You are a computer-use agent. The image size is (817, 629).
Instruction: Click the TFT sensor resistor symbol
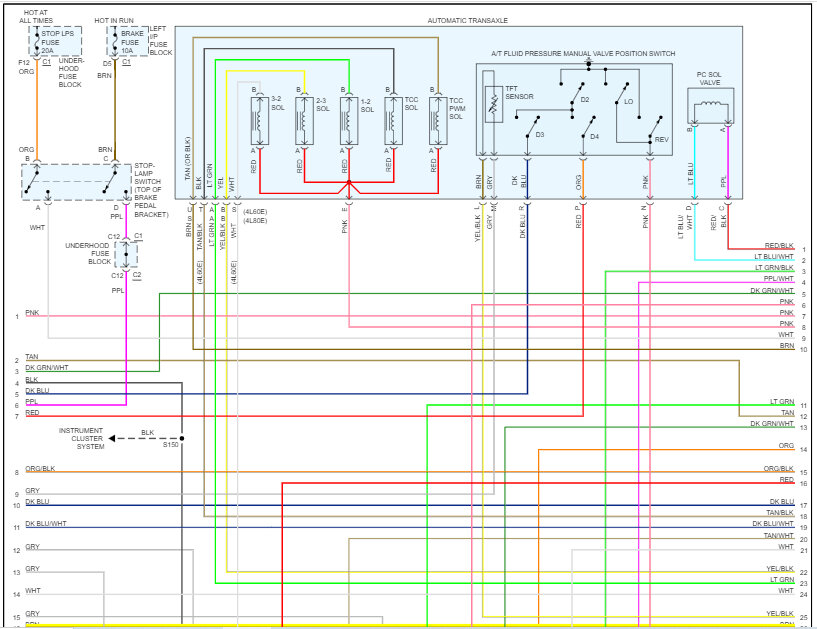pyautogui.click(x=493, y=104)
